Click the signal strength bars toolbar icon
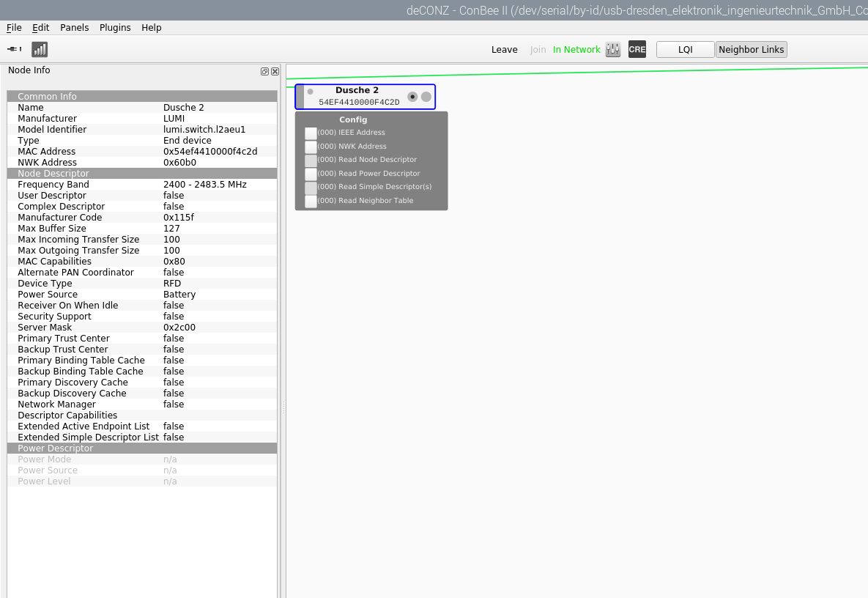Screen dimensions: 868x598 [40, 49]
